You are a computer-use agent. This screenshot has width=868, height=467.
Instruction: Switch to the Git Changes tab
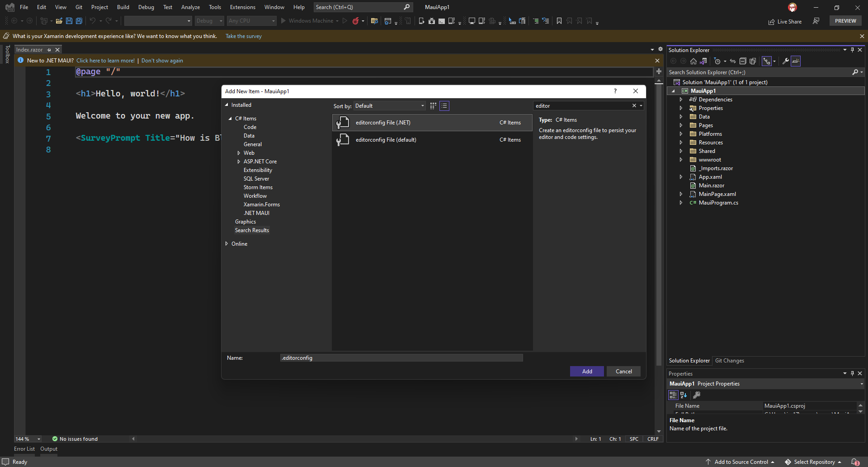click(x=729, y=361)
